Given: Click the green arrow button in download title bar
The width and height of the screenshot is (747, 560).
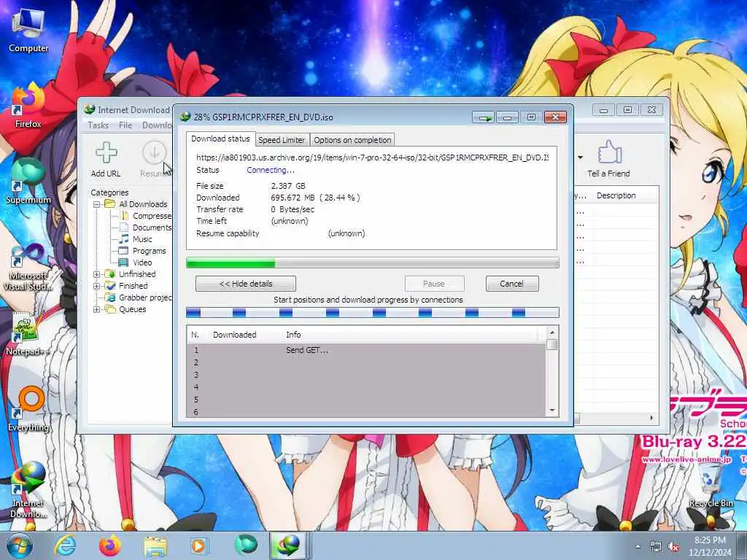Looking at the screenshot, I should click(484, 117).
